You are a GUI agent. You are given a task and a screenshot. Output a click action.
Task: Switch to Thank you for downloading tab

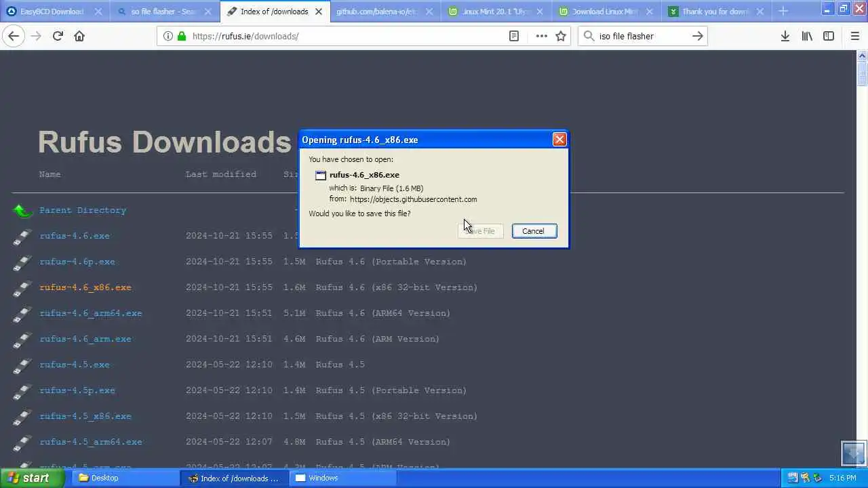pos(715,12)
